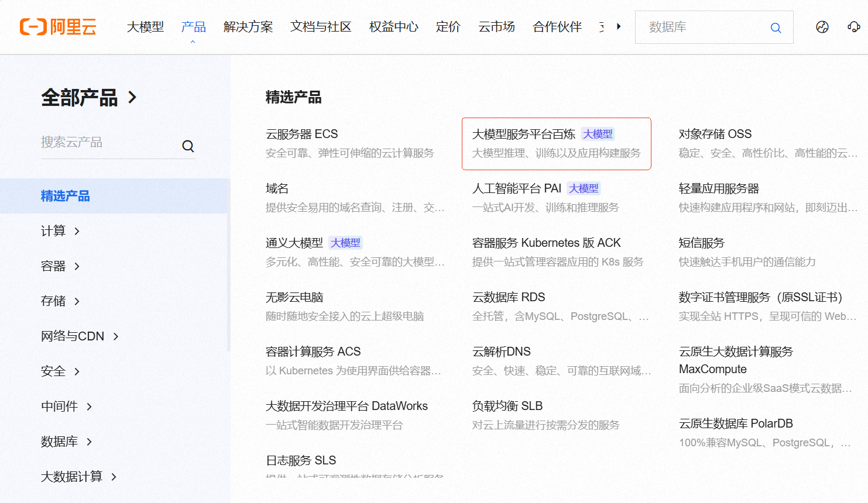Expand the 计算 sidebar category

[x=60, y=231]
